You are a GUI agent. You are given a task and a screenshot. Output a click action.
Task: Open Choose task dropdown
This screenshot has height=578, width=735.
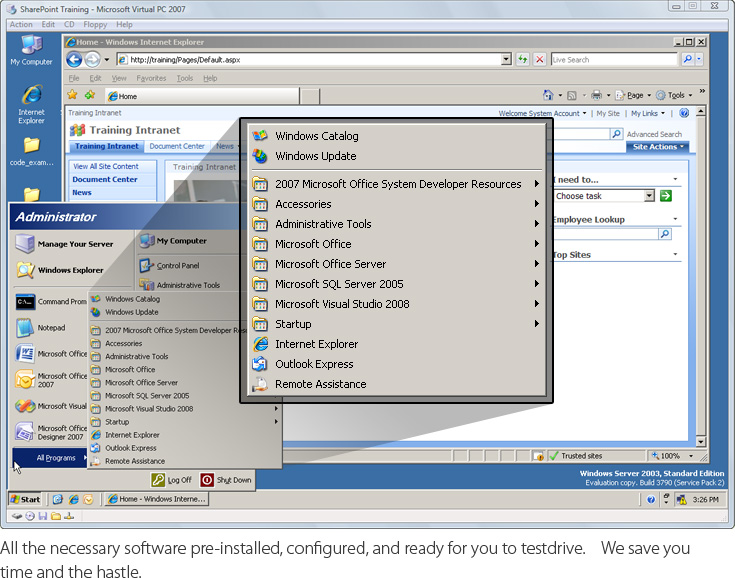(x=649, y=196)
